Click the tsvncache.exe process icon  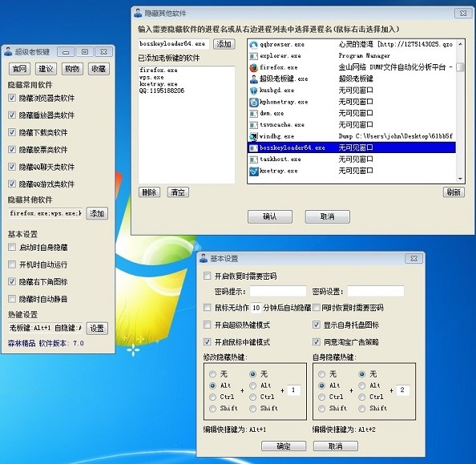point(253,125)
